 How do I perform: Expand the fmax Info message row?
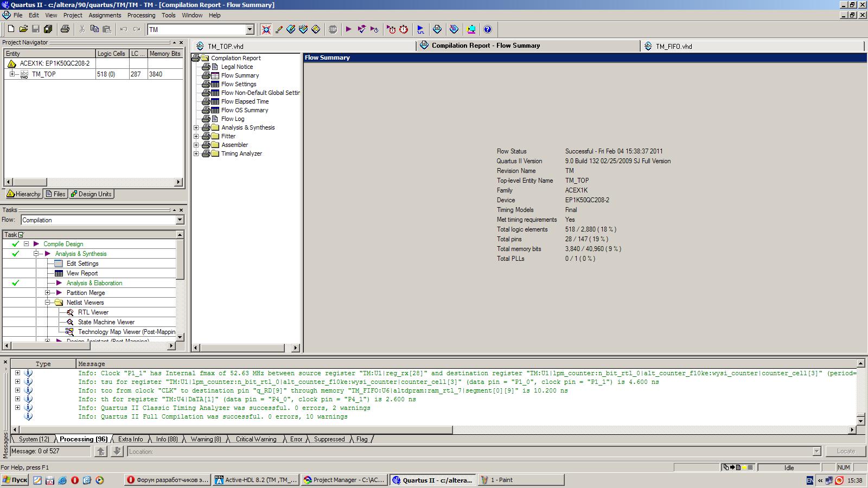click(x=17, y=373)
